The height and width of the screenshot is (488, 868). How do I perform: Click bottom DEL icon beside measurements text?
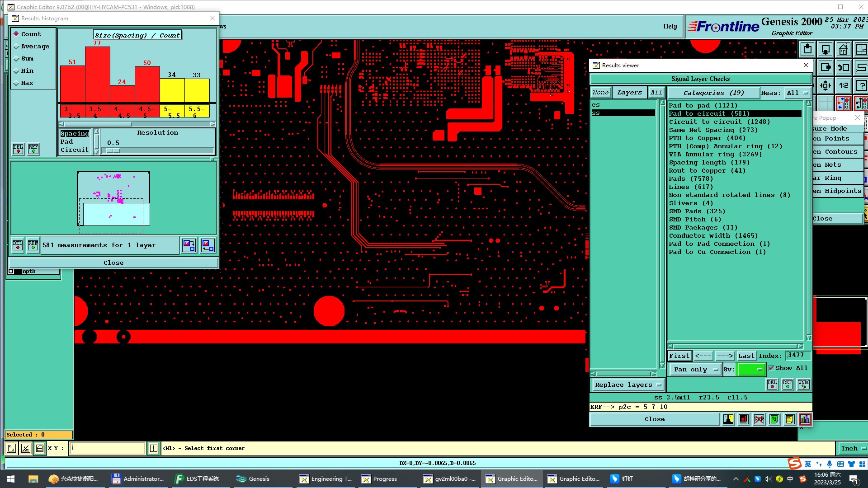[18, 245]
